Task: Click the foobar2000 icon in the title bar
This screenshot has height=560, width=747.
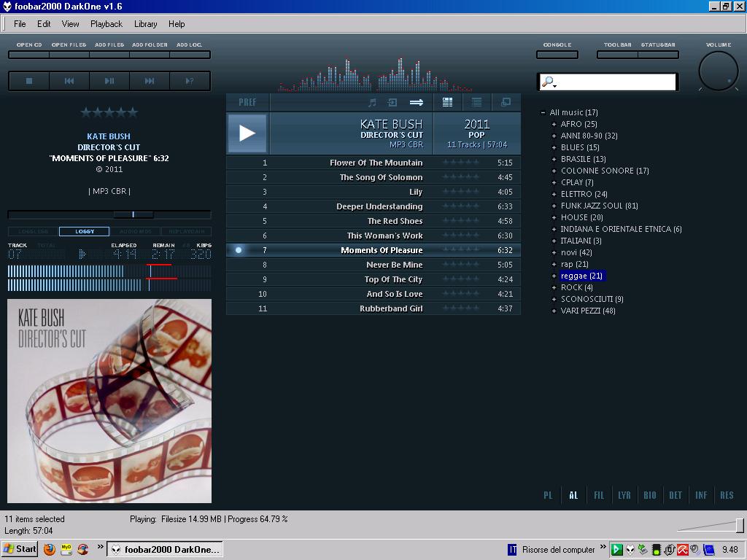Action: pos(7,6)
